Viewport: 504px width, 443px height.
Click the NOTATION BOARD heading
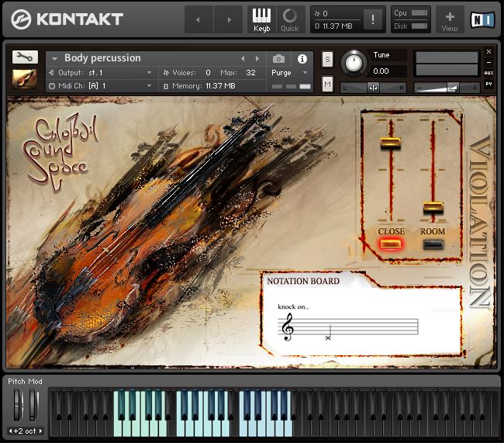point(303,281)
